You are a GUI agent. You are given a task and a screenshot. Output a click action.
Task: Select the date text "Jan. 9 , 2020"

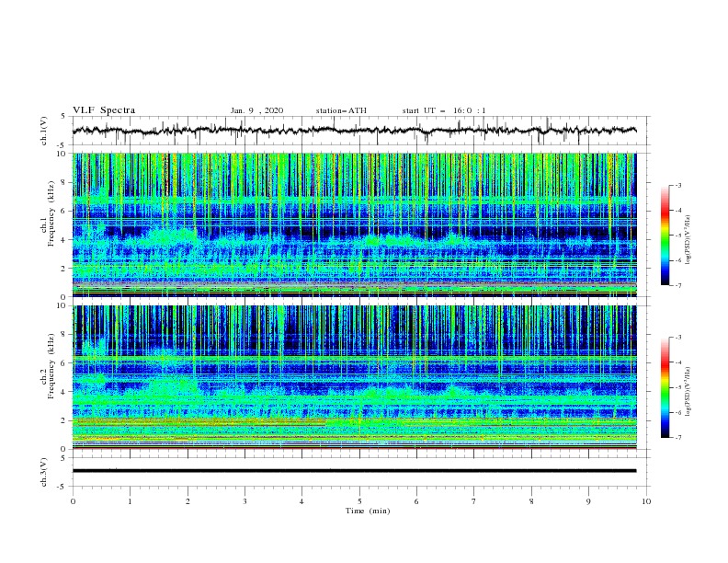pos(256,110)
